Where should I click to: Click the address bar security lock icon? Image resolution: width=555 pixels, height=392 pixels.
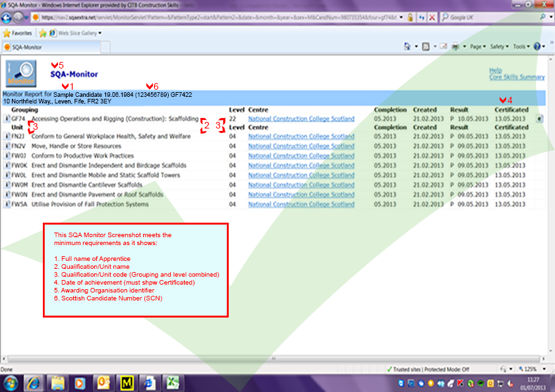[410, 17]
